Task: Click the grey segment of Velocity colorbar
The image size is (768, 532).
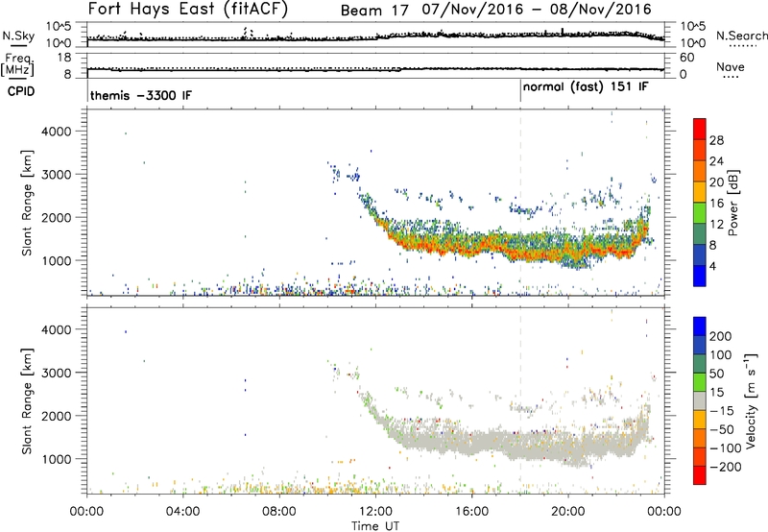Action: pos(700,401)
